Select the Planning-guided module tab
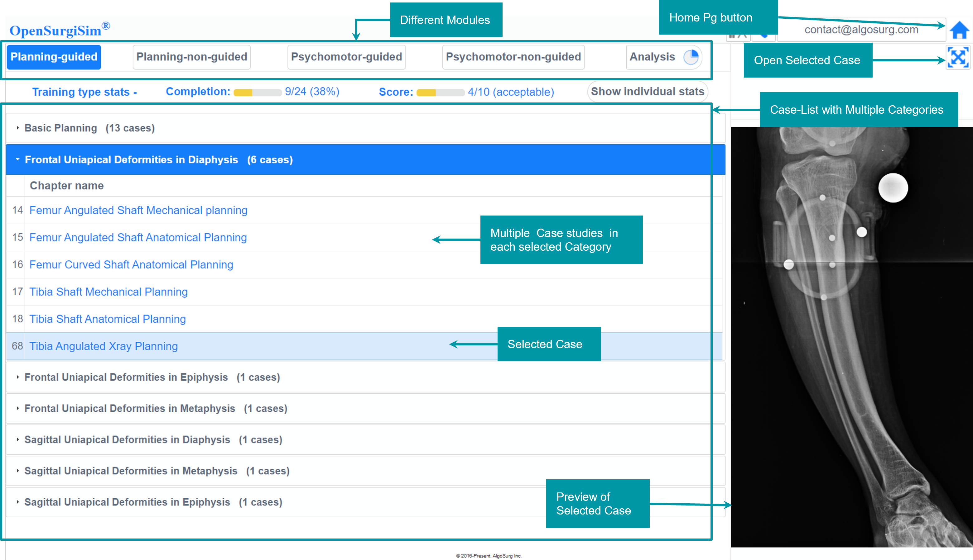Screen dimensions: 973x560 pos(54,57)
